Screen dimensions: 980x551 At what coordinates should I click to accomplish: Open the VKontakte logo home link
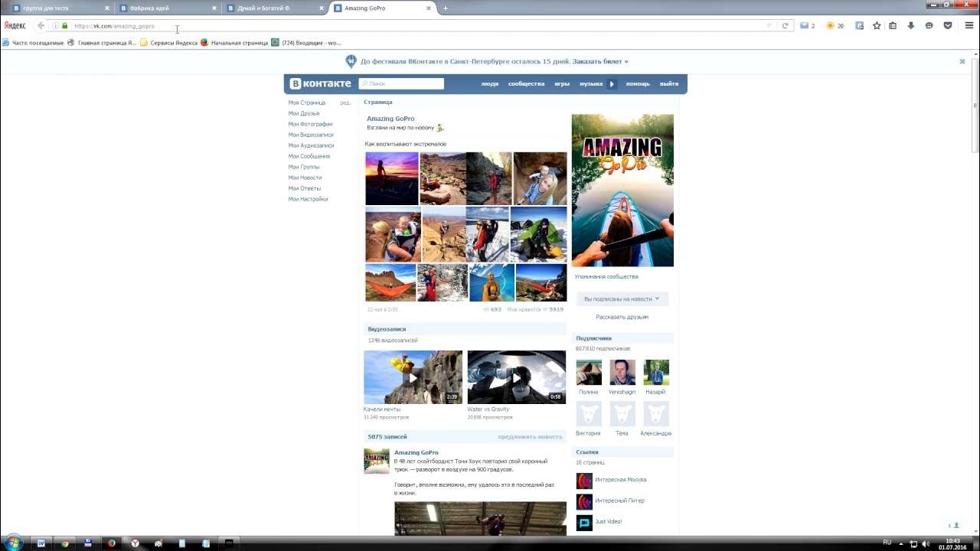[x=320, y=83]
